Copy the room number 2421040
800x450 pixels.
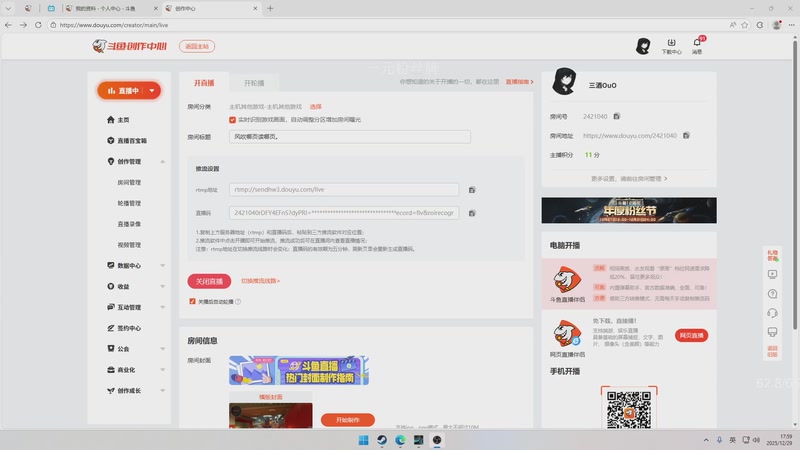(616, 116)
